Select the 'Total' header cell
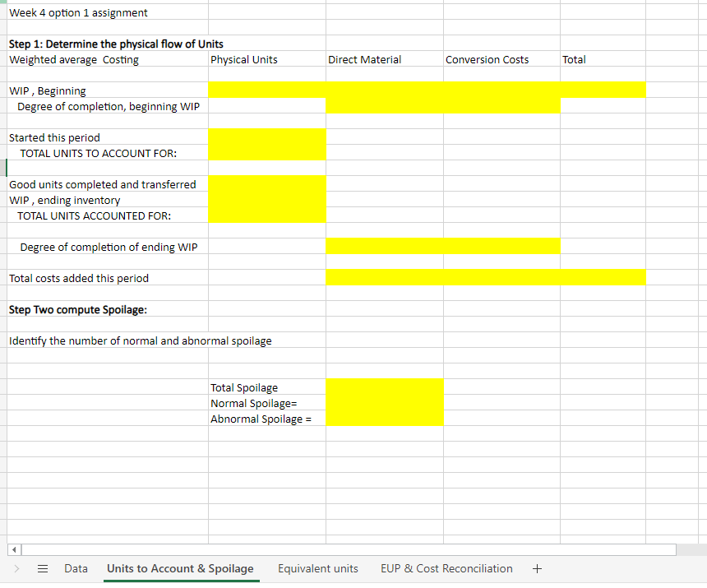The height and width of the screenshot is (588, 707). coord(603,59)
